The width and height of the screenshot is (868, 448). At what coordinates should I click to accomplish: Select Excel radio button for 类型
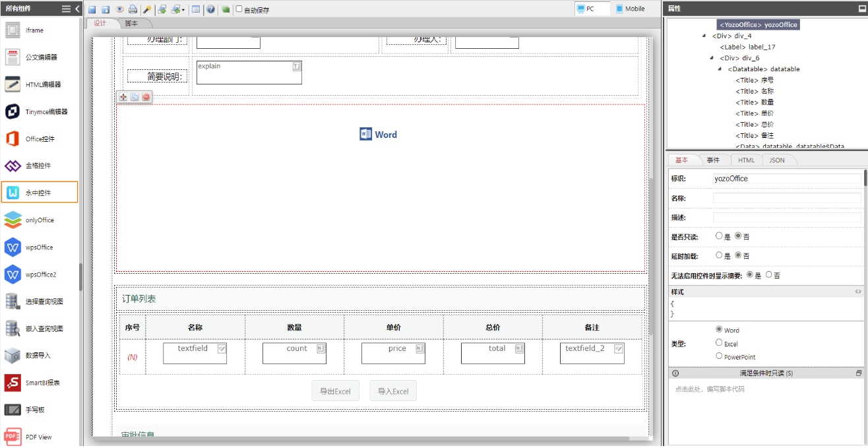(719, 343)
